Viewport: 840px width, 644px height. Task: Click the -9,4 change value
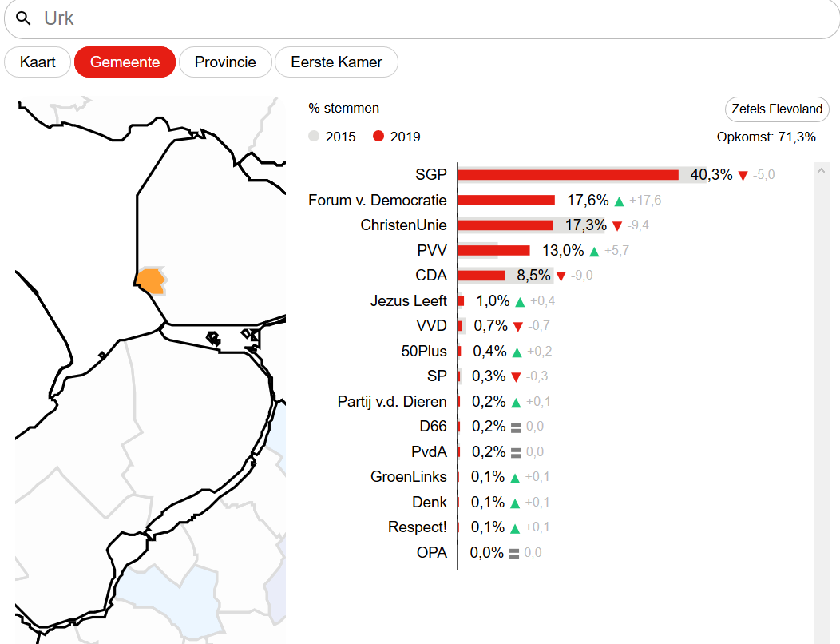(x=637, y=225)
